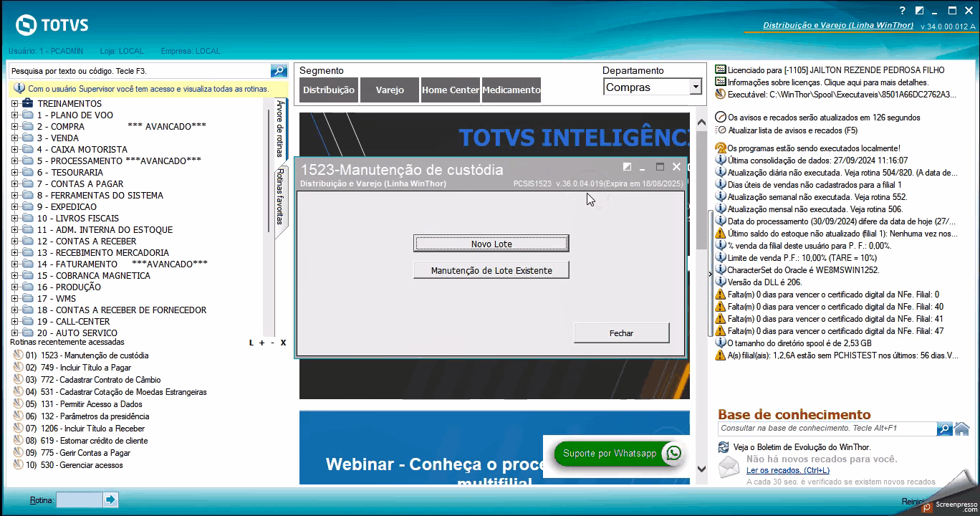Open recent routine 131 - Permitir Acesso a Dados
This screenshot has width=980, height=516.
(x=92, y=404)
